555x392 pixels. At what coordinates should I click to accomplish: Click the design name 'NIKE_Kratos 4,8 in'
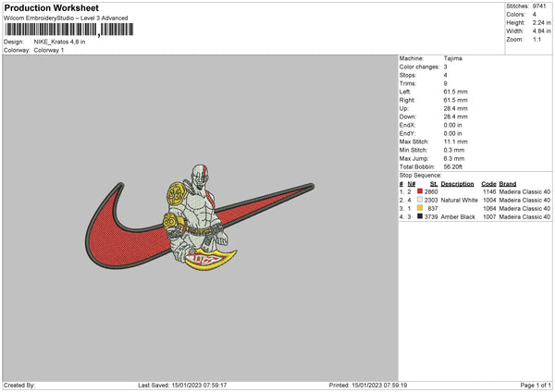59,42
